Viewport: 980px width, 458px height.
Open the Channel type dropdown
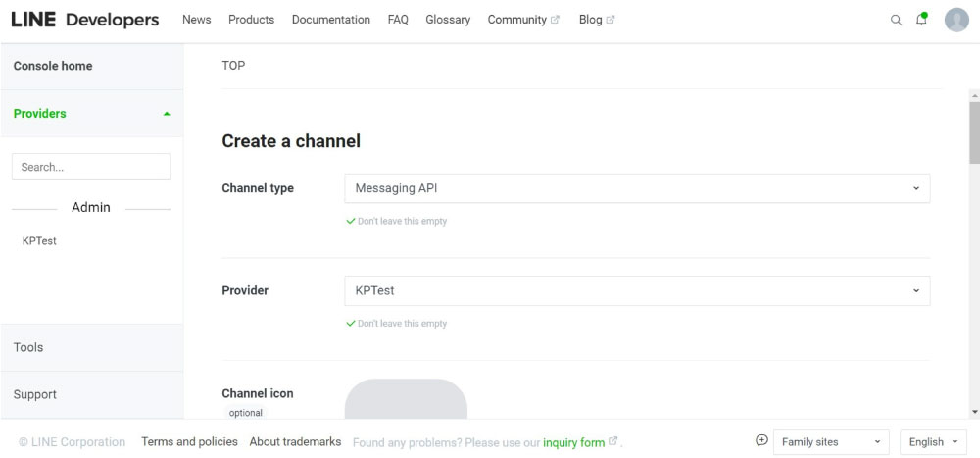tap(637, 188)
